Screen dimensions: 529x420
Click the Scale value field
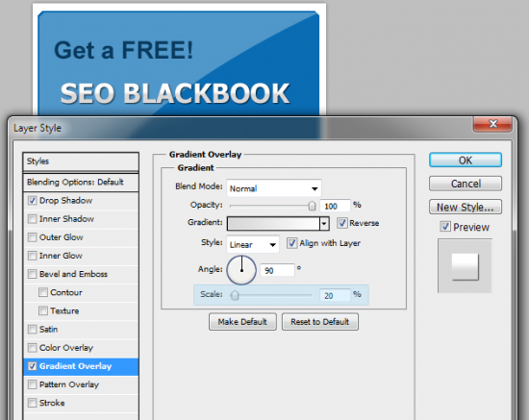[336, 296]
